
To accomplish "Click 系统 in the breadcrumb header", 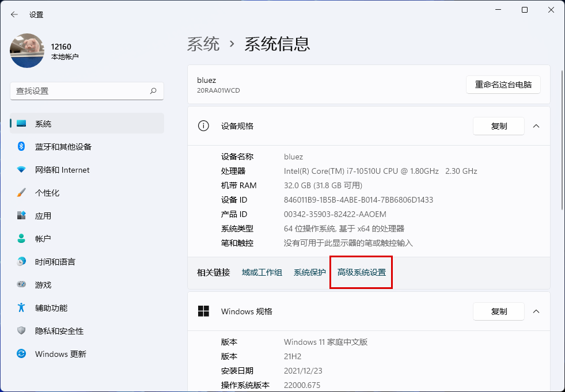I will 203,44.
